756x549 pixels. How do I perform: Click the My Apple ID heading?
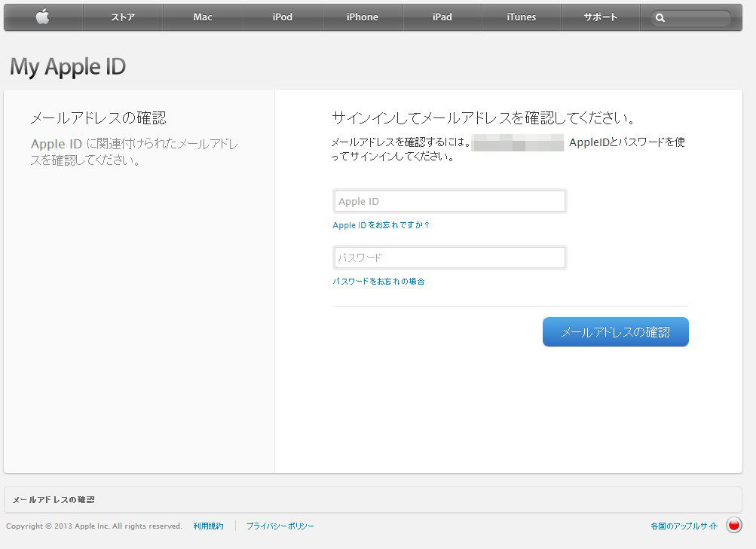[x=68, y=66]
